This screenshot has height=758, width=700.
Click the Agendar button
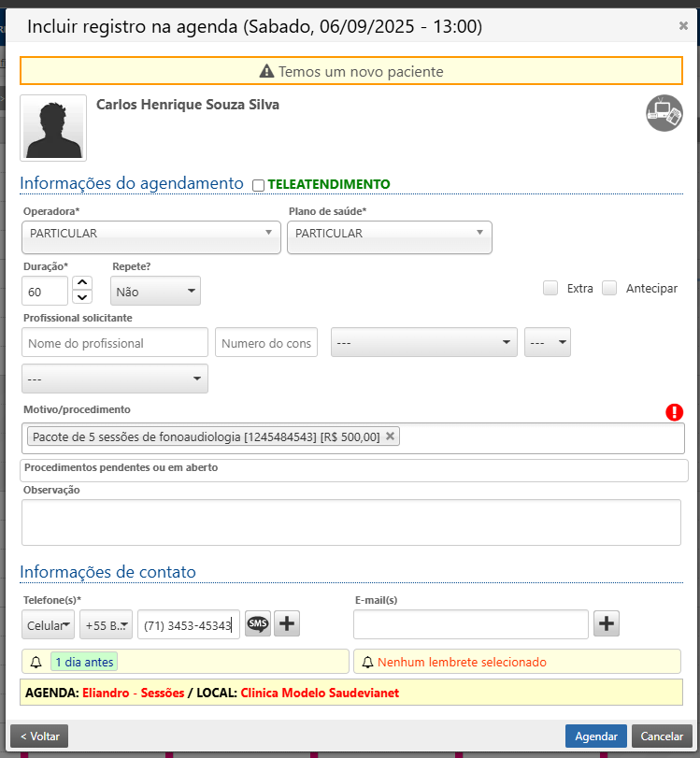click(595, 737)
